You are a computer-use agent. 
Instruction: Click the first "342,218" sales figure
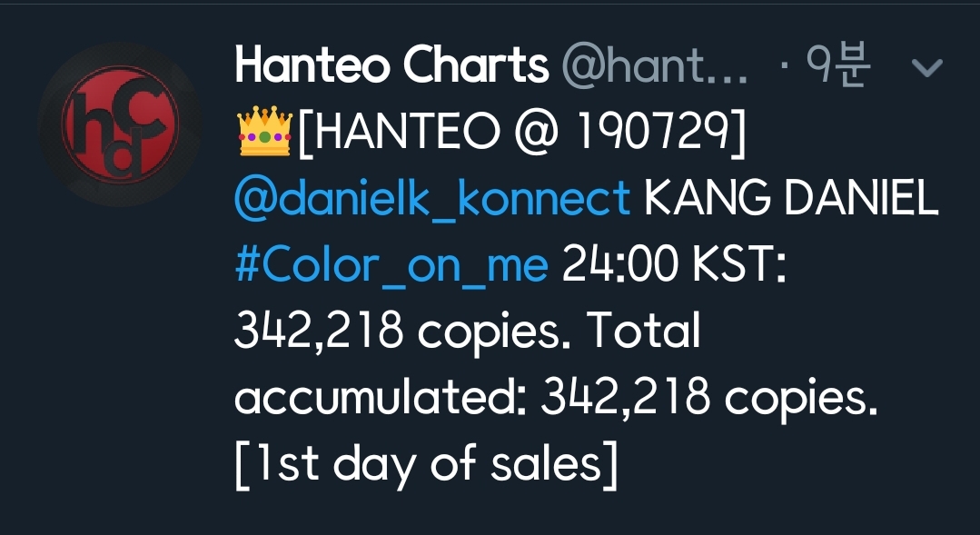pos(319,332)
